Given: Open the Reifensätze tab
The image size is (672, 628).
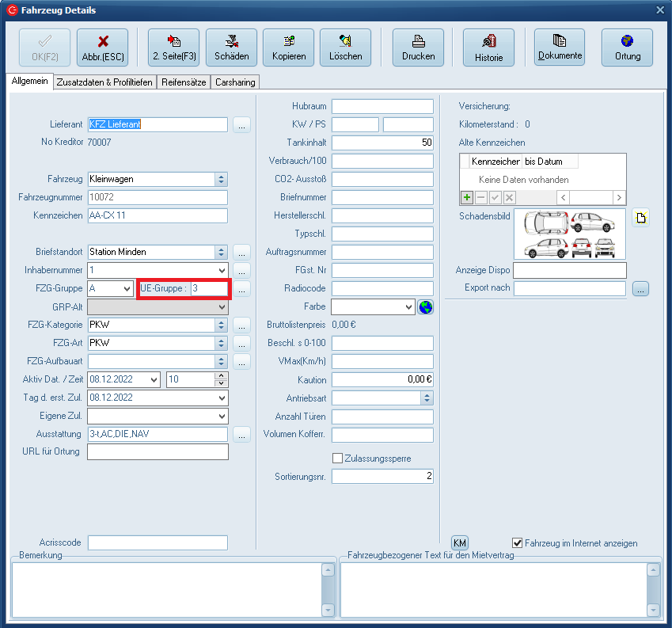Looking at the screenshot, I should pos(184,82).
